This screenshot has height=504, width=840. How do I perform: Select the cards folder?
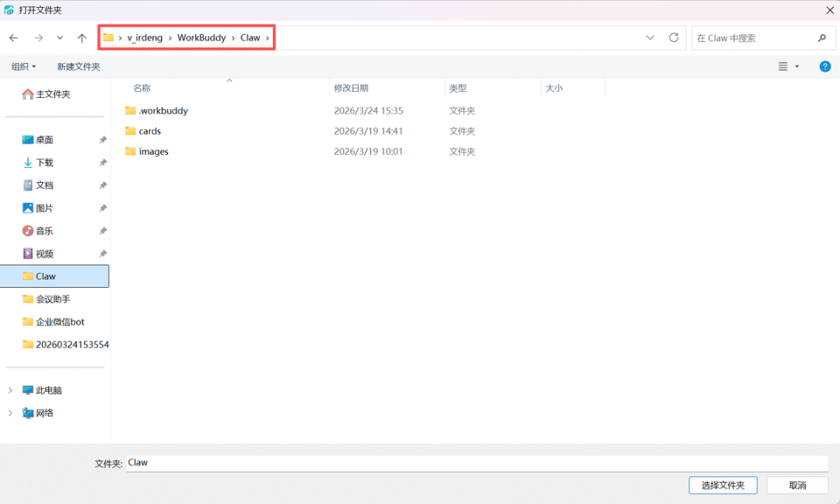coord(150,131)
